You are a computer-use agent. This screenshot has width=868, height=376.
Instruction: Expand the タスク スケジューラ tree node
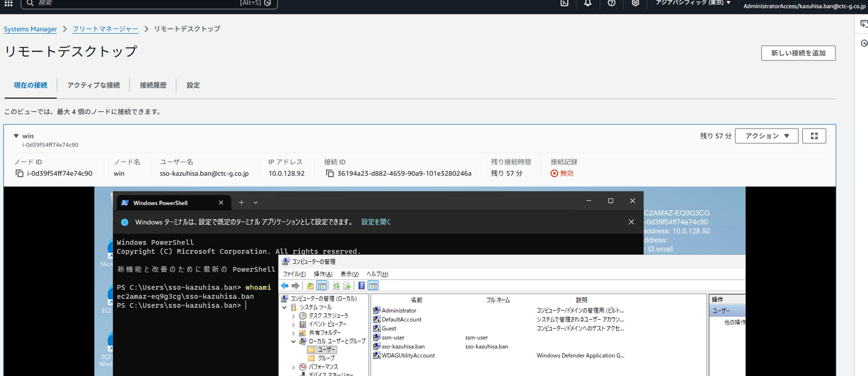[293, 316]
